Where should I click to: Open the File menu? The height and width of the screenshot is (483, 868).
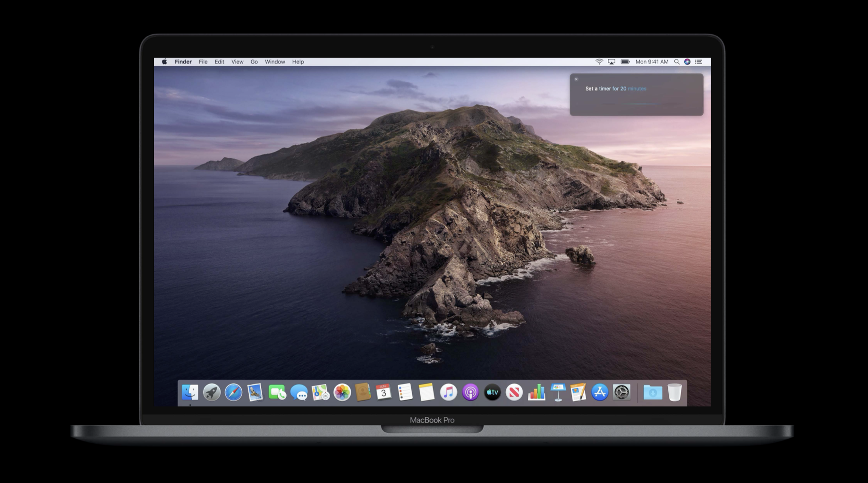pos(203,62)
